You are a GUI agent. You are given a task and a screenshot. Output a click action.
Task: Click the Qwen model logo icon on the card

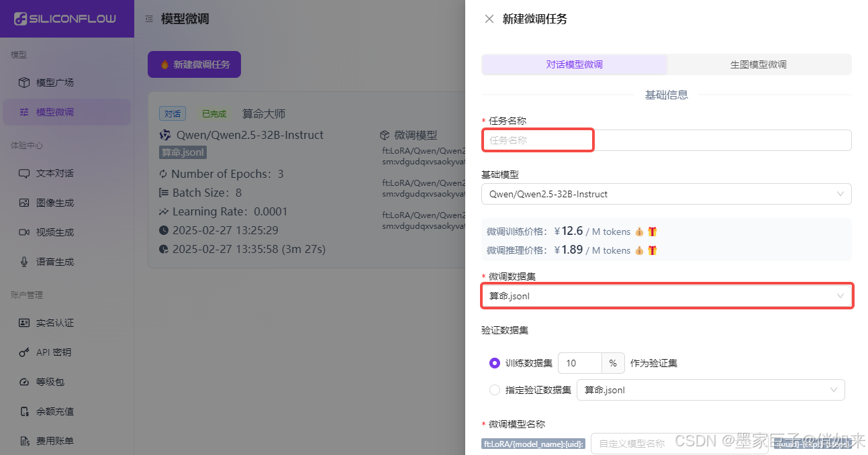164,135
